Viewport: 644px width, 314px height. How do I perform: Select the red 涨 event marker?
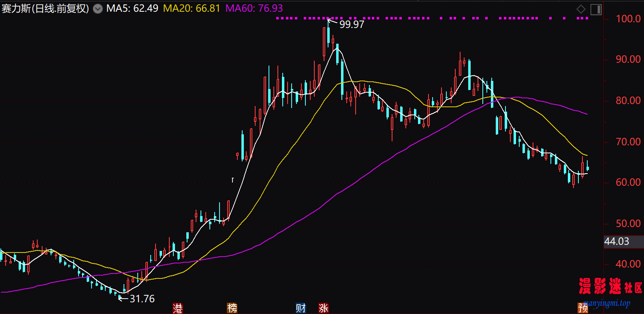coord(323,308)
